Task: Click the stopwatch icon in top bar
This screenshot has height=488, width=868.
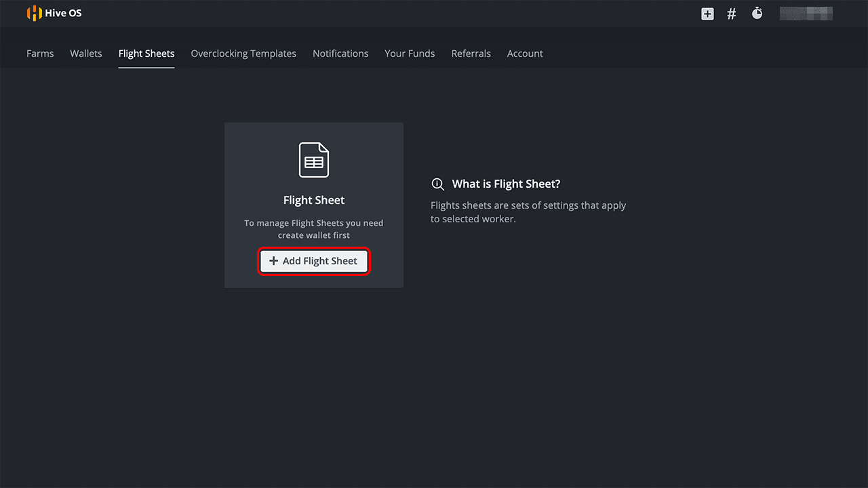Action: pos(757,13)
